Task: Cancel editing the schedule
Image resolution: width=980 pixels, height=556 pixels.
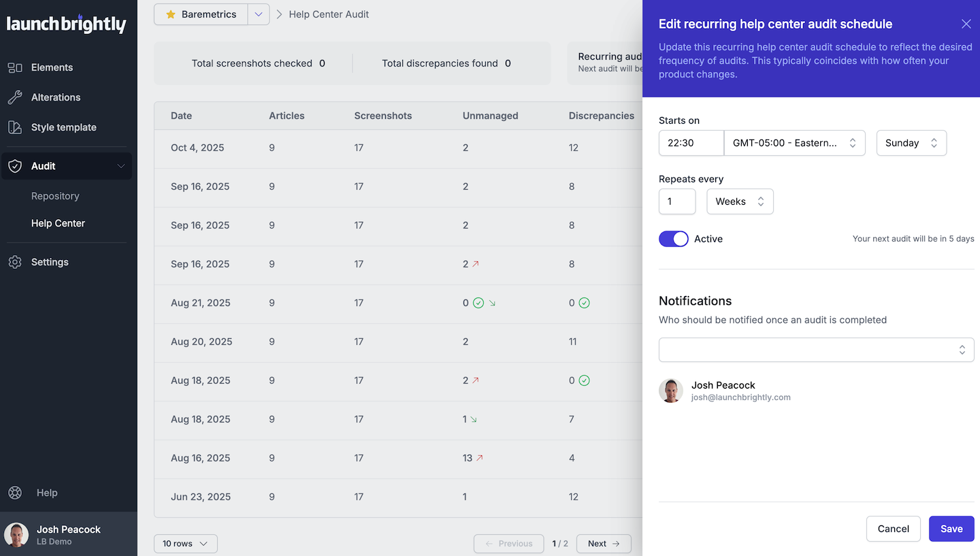Action: click(x=893, y=529)
